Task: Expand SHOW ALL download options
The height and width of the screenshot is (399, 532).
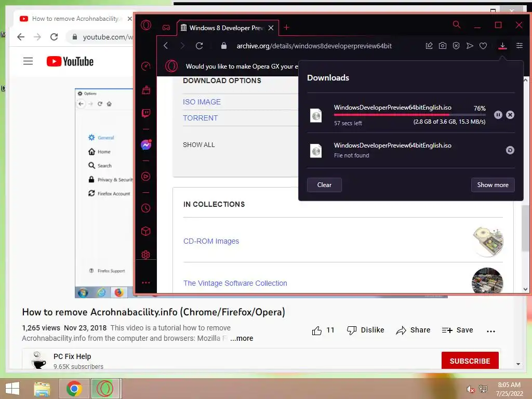Action: pyautogui.click(x=199, y=145)
